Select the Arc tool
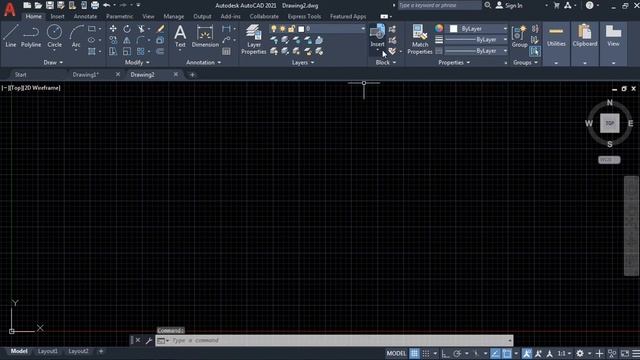The width and height of the screenshot is (640, 360). (76, 36)
